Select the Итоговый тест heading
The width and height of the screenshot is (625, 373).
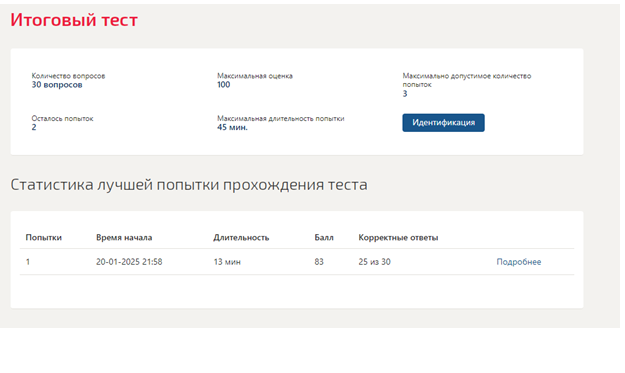pos(74,20)
